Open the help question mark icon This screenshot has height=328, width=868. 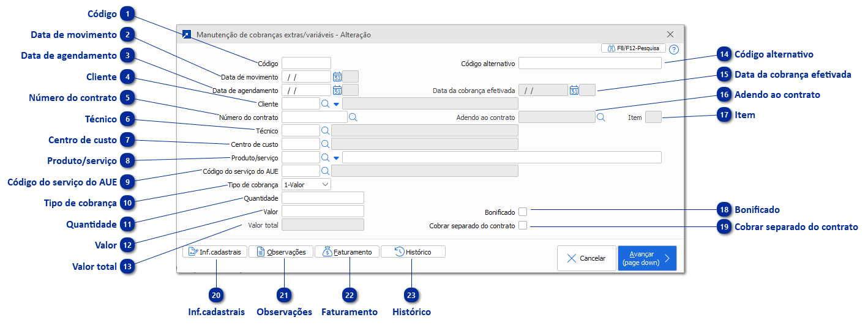(x=674, y=50)
